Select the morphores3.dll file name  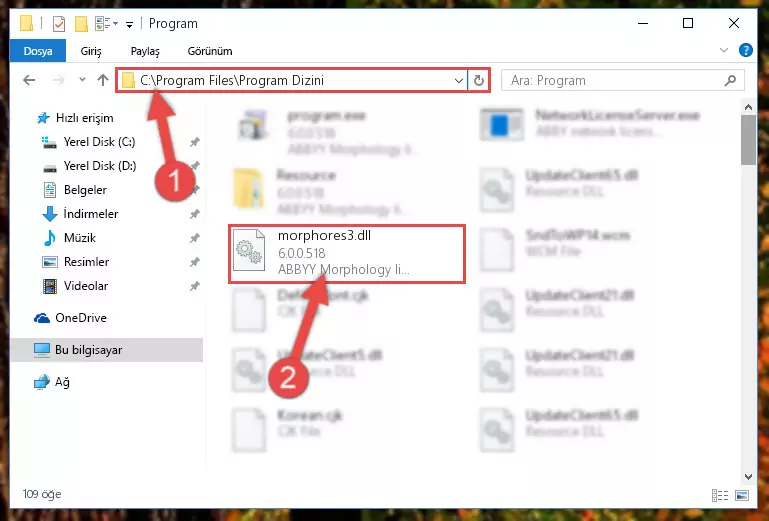pos(324,235)
